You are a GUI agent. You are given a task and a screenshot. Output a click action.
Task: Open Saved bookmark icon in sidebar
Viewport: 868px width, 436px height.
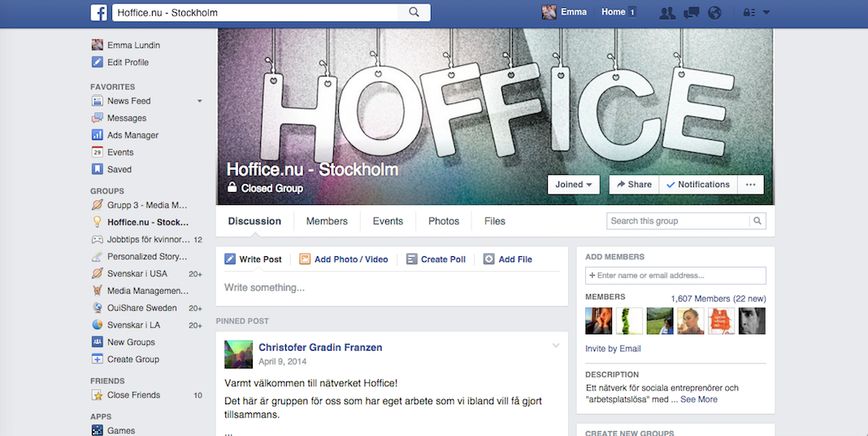point(98,169)
